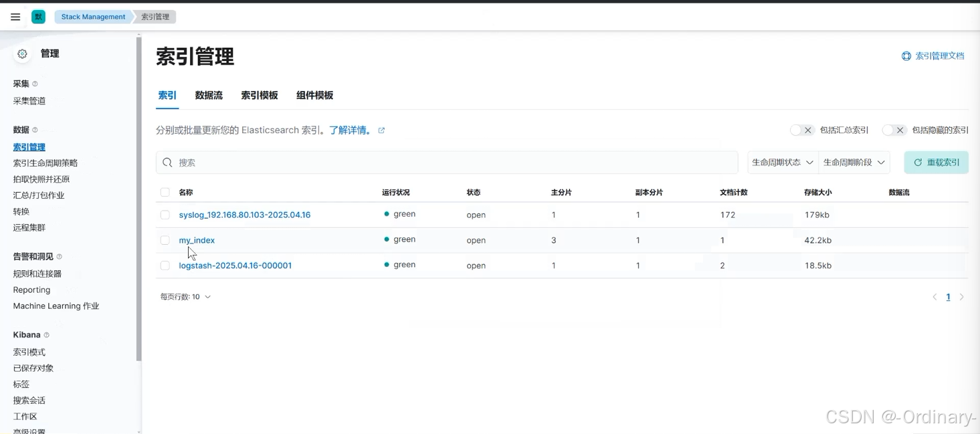
Task: Click the teal space avatar icon
Action: tap(39, 17)
